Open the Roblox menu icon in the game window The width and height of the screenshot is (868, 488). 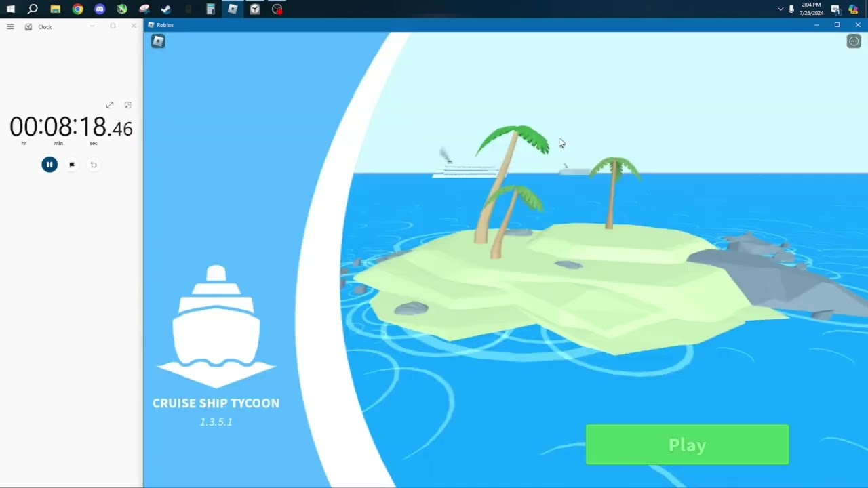coord(158,41)
